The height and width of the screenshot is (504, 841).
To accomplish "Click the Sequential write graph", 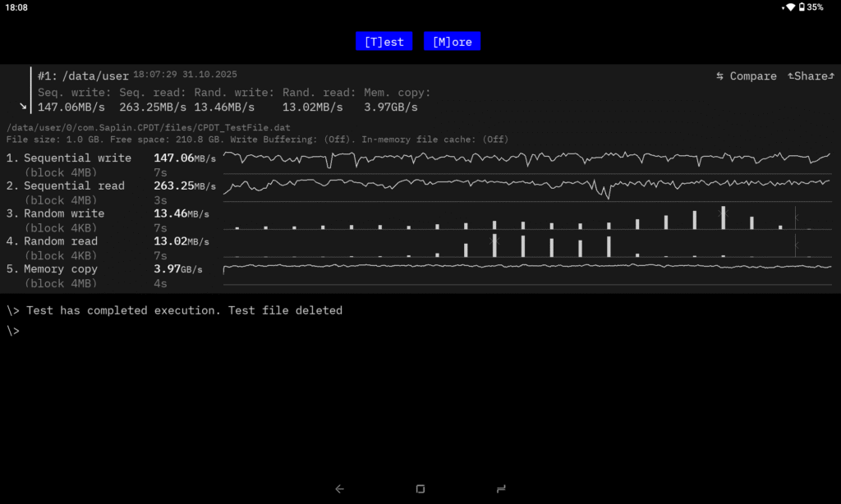I will click(x=526, y=158).
